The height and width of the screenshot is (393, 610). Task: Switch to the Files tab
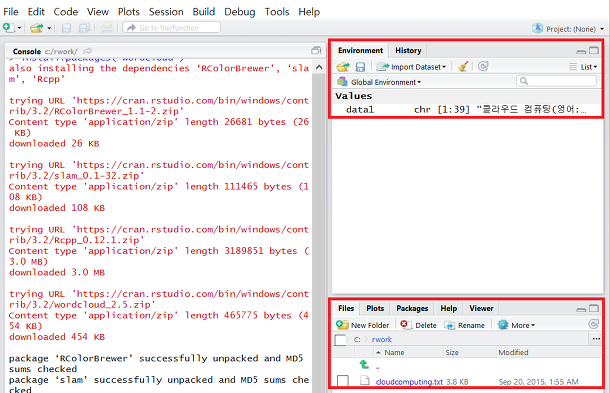pos(346,308)
